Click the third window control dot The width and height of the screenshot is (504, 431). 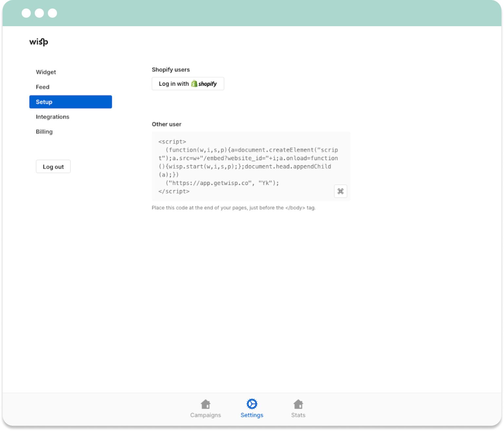coord(52,13)
